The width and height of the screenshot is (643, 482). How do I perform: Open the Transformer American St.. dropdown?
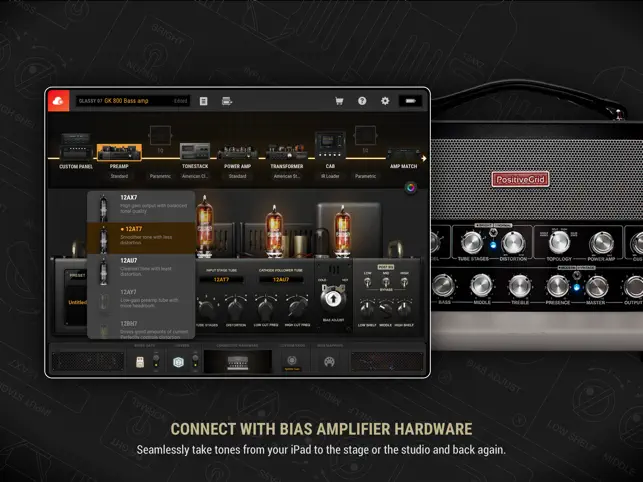point(287,176)
